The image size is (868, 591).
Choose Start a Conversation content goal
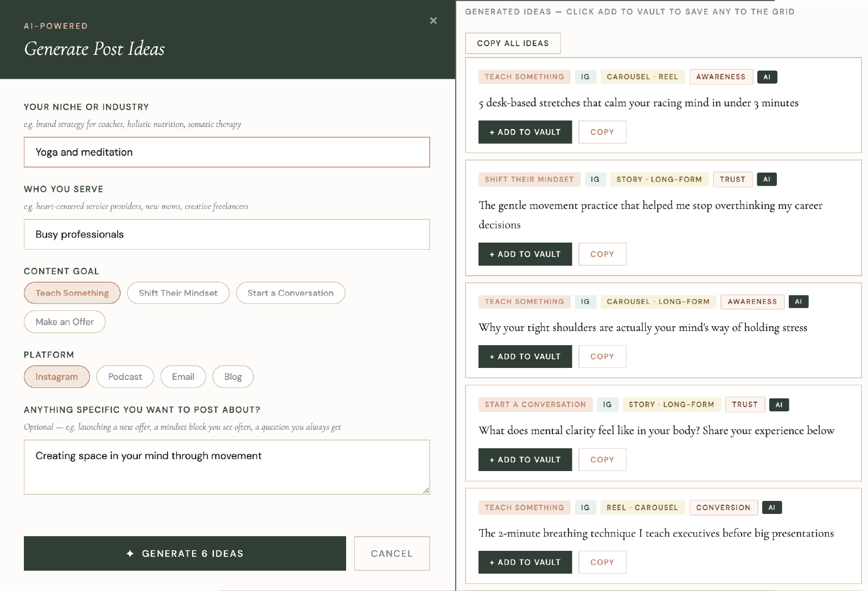290,293
